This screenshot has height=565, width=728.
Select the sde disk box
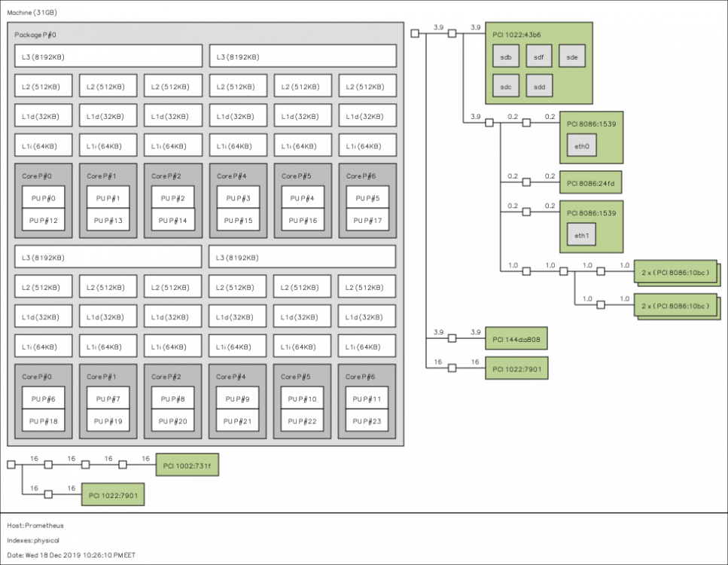[x=572, y=56]
